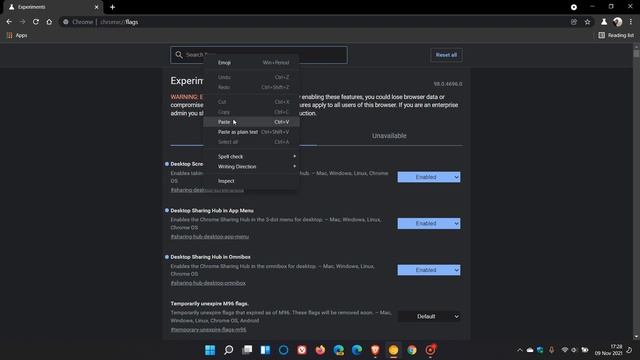
Task: Open the #sharing-hub-desktop-app-menu link
Action: coord(209,237)
